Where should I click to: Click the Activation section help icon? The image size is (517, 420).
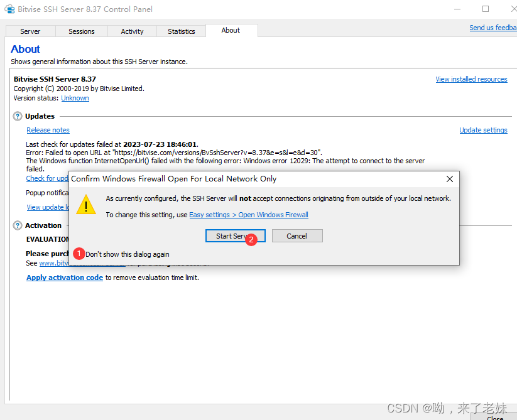(x=17, y=225)
